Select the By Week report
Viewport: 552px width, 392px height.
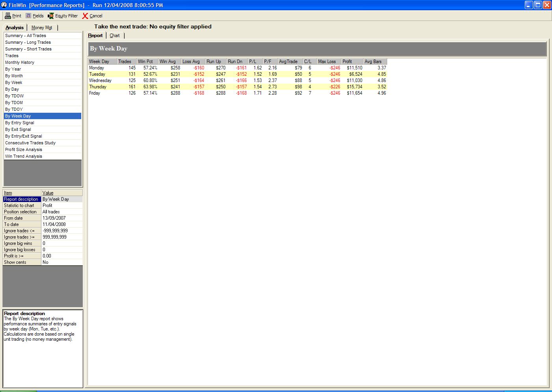click(x=43, y=82)
